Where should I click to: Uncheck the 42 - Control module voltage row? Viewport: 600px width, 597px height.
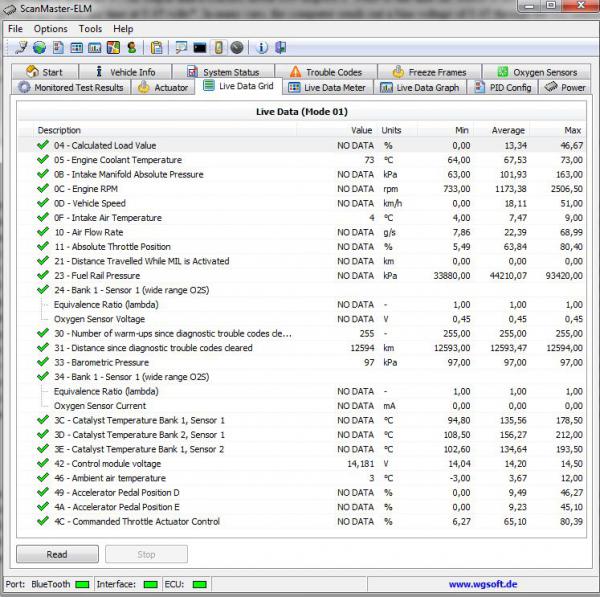click(43, 464)
